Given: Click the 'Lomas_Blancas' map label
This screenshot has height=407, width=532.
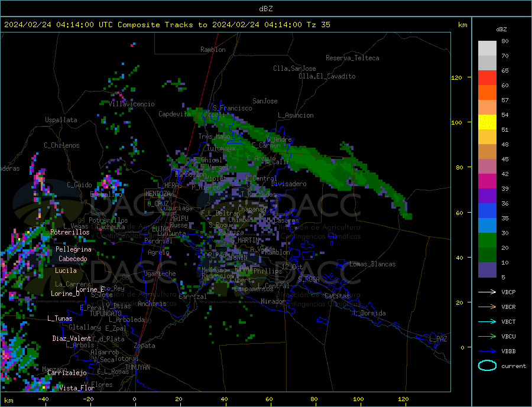Looking at the screenshot, I should point(372,264).
